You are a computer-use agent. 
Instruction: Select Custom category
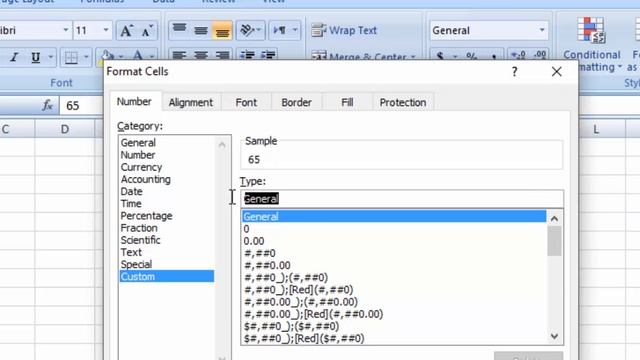tap(167, 277)
